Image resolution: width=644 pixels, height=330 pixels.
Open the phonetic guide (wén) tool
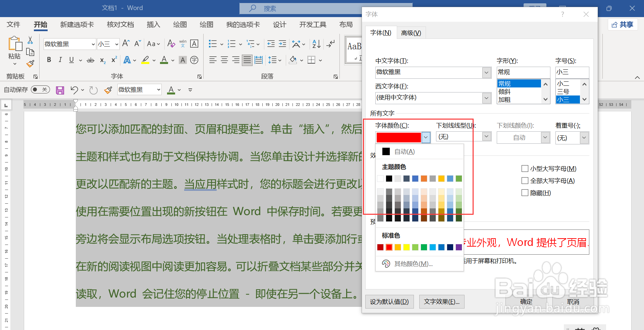pyautogui.click(x=183, y=43)
